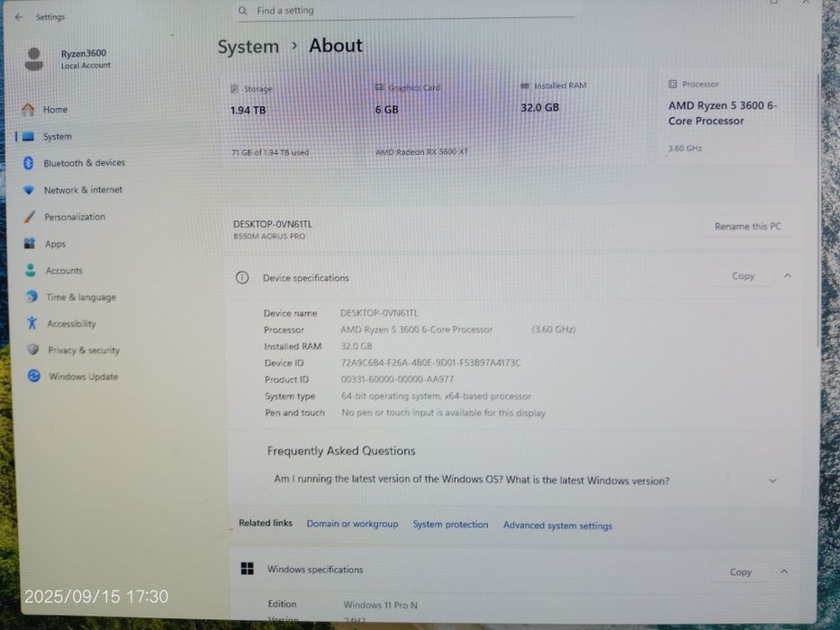The width and height of the screenshot is (840, 630).
Task: Click the Personalization brush icon
Action: point(30,216)
